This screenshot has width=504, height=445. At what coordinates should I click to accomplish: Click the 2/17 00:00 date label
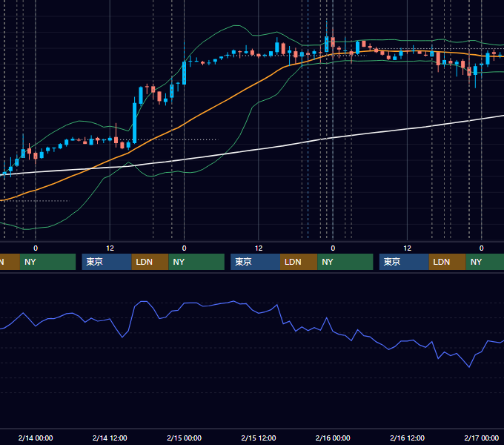click(482, 438)
